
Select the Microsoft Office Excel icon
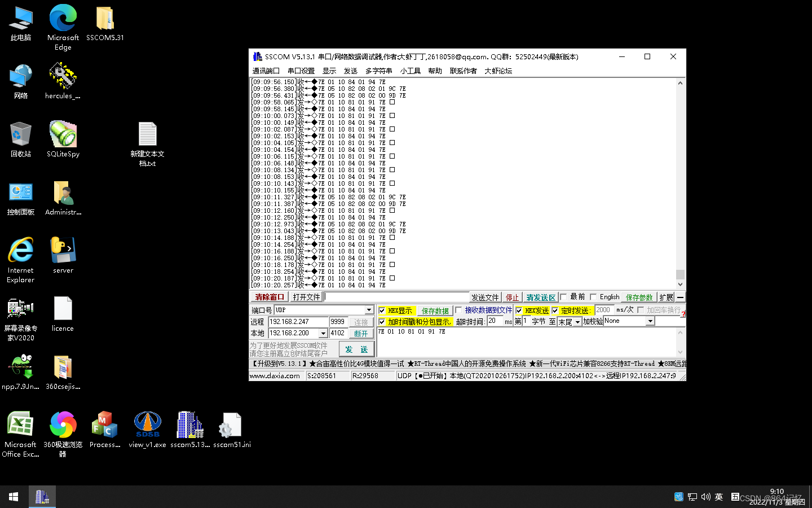pyautogui.click(x=21, y=434)
